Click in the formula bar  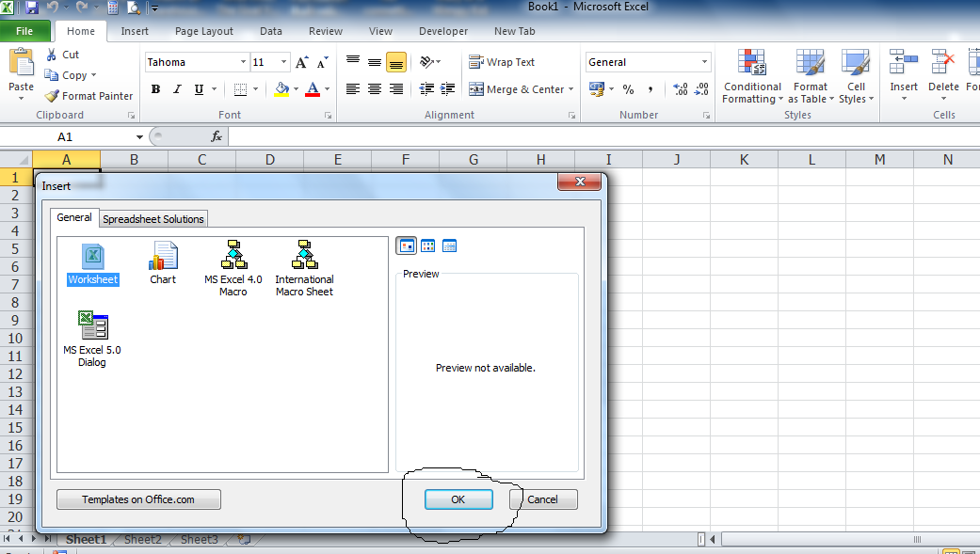tap(603, 136)
